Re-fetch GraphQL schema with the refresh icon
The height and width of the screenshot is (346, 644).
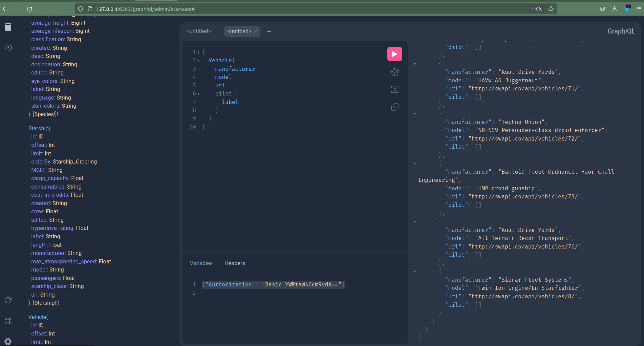pos(8,300)
